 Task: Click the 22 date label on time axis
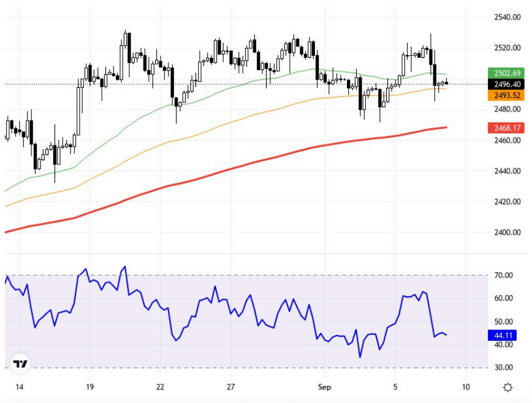click(x=160, y=387)
